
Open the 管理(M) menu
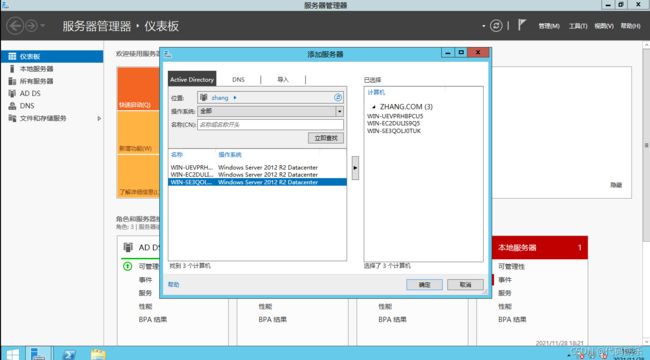[x=549, y=26]
